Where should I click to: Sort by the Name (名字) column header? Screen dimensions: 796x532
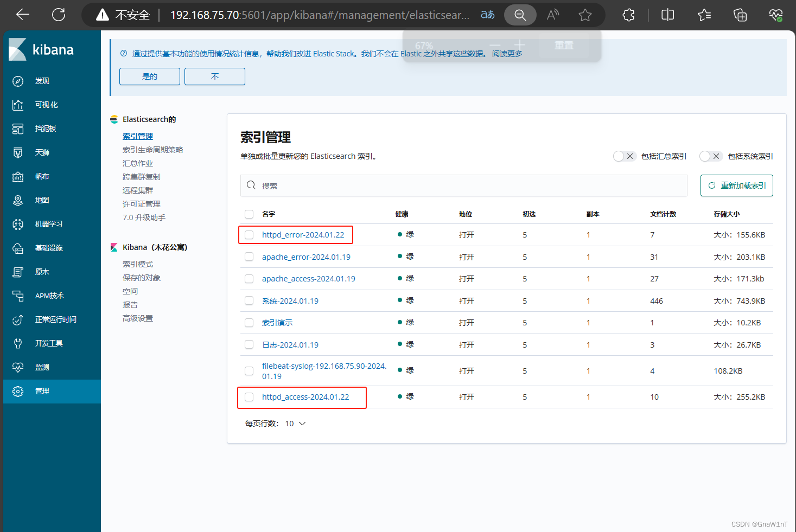(269, 214)
